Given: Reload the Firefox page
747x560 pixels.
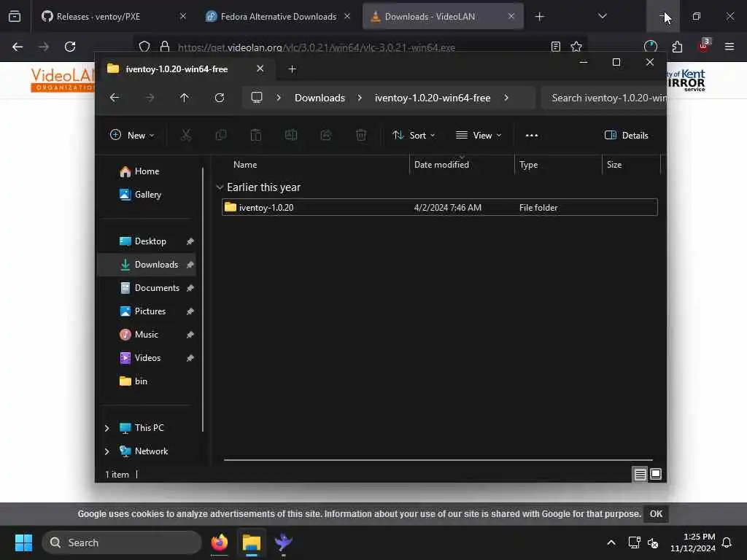Looking at the screenshot, I should [70, 47].
